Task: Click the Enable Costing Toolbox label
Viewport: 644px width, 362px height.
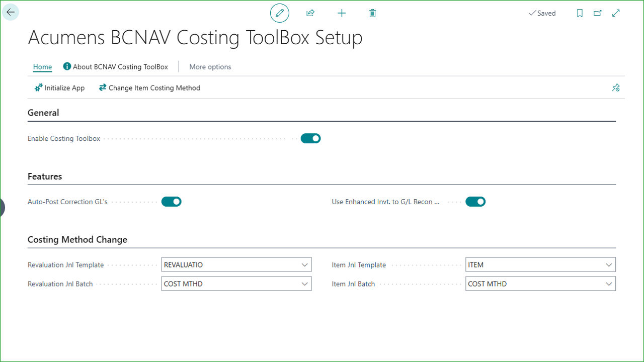Action: tap(64, 139)
